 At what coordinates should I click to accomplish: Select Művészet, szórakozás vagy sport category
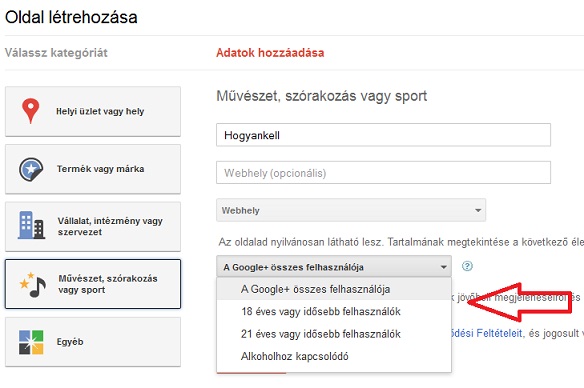coord(93,284)
